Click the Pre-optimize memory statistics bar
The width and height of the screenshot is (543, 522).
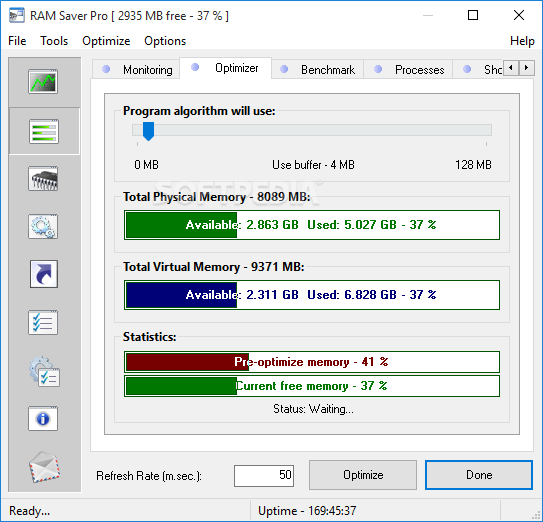312,362
